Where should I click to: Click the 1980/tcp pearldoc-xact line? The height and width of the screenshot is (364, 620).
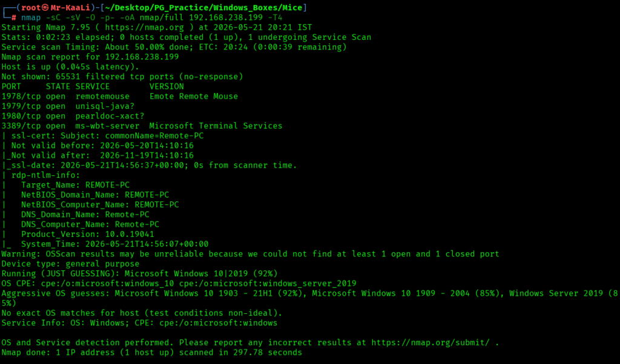(x=73, y=116)
